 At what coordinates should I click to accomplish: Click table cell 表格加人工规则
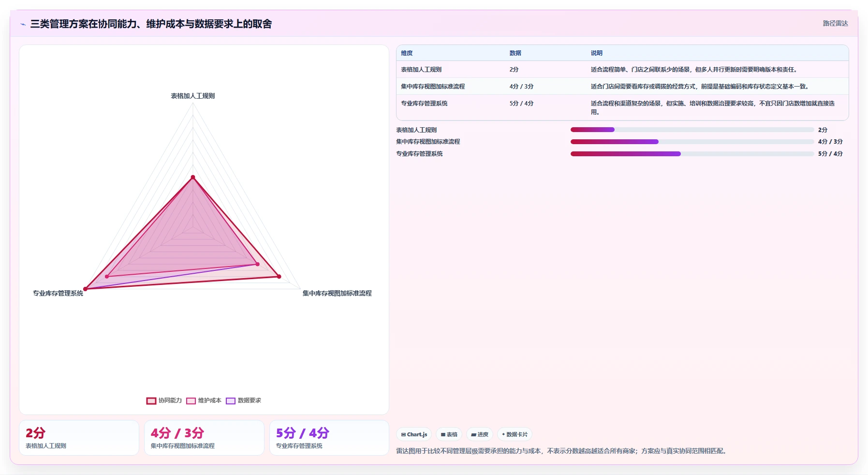(x=421, y=70)
